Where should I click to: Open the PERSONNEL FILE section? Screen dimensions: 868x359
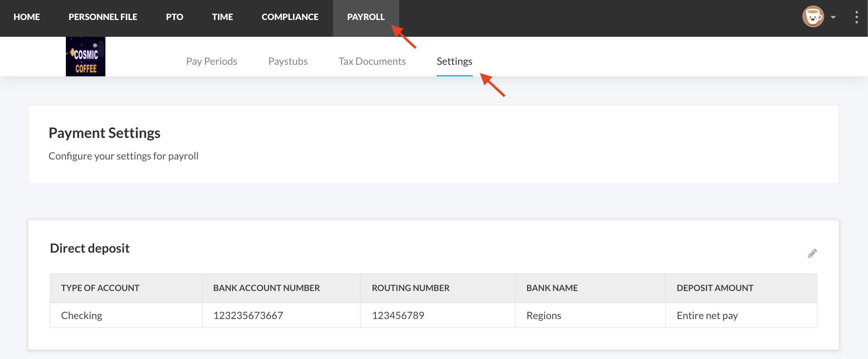point(103,17)
